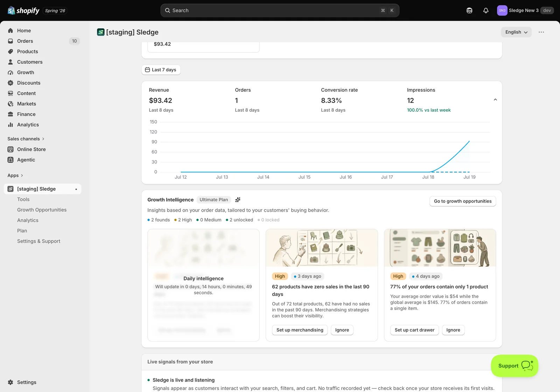
Task: Open the Sledge New 3 store switcher
Action: click(525, 10)
